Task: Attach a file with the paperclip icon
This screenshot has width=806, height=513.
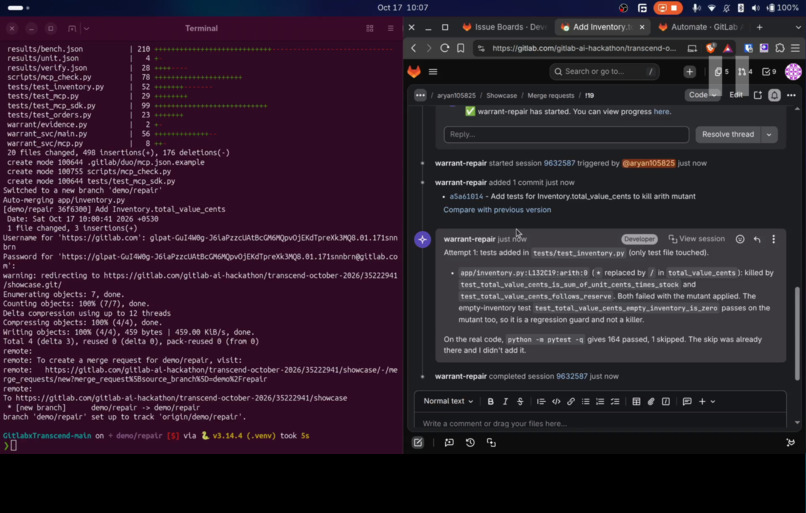Action: click(x=651, y=401)
